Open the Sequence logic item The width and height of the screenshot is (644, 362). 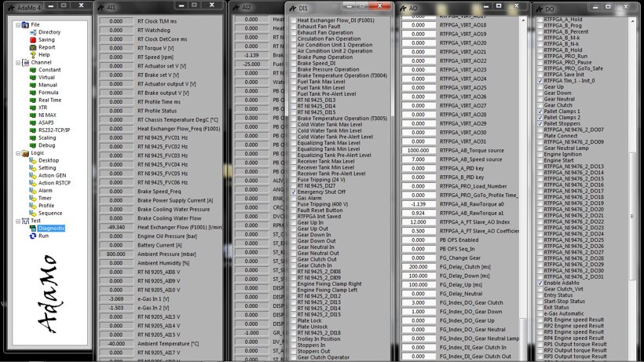(49, 213)
